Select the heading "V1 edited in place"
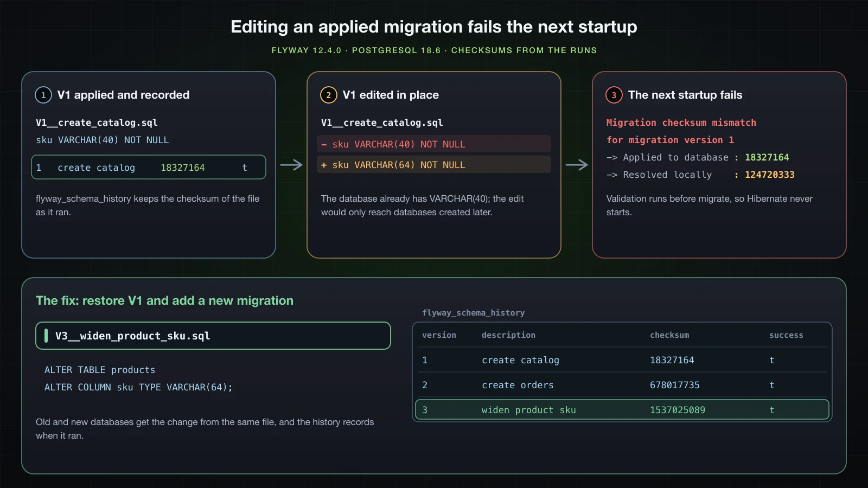 (x=391, y=95)
